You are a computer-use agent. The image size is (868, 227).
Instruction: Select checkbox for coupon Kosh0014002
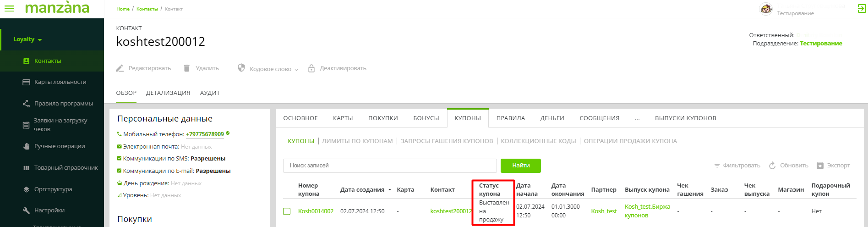click(287, 211)
